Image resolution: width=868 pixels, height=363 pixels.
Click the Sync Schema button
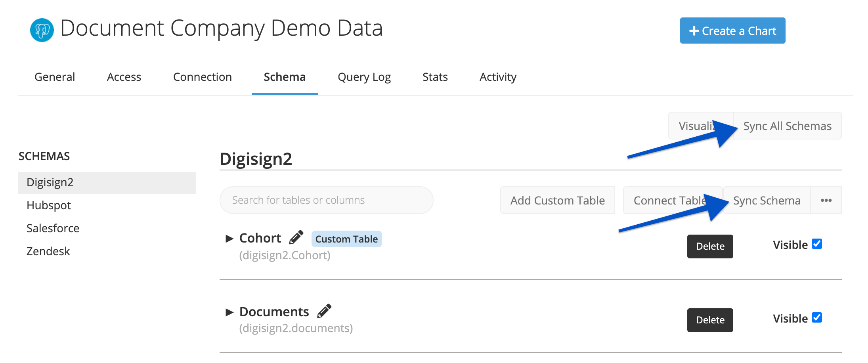(767, 200)
